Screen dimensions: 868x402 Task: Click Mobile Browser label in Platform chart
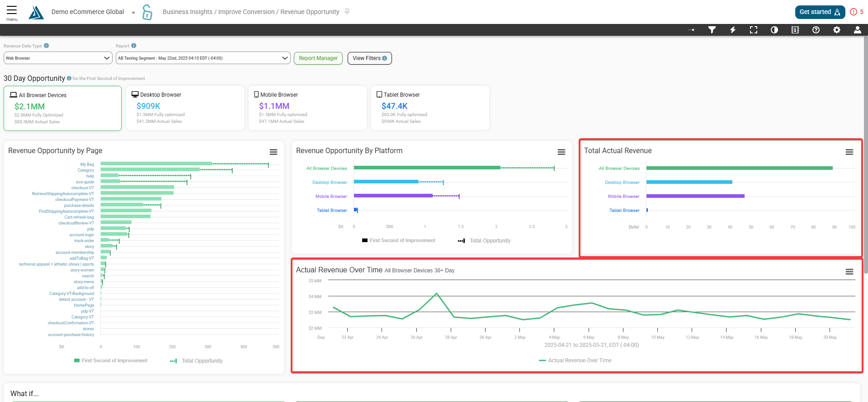[x=331, y=196]
